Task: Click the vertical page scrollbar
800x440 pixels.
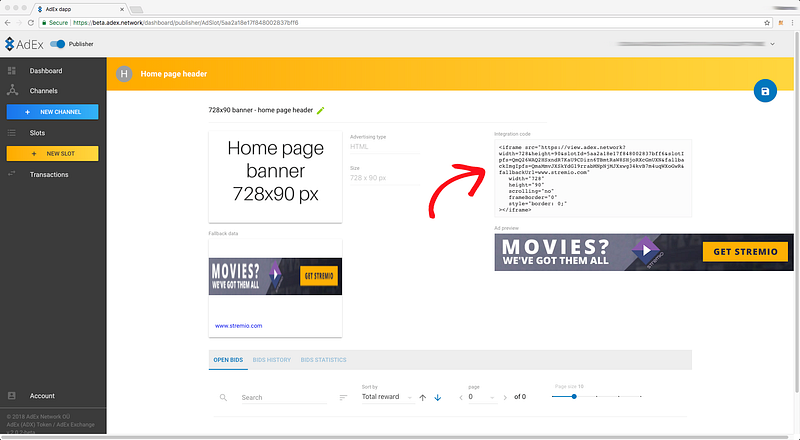Action: click(797, 212)
